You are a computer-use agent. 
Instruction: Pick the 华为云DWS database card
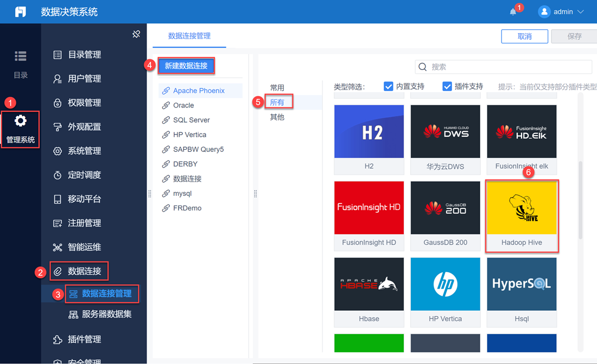[445, 139]
